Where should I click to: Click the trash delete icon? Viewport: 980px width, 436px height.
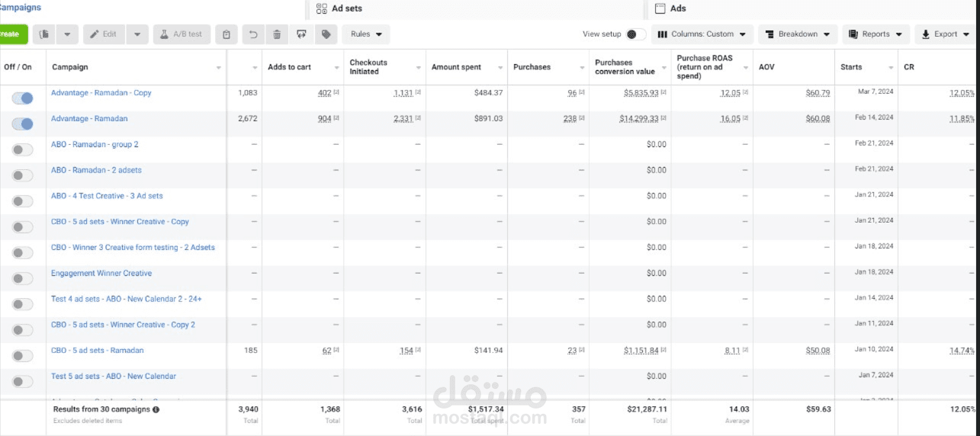(277, 34)
